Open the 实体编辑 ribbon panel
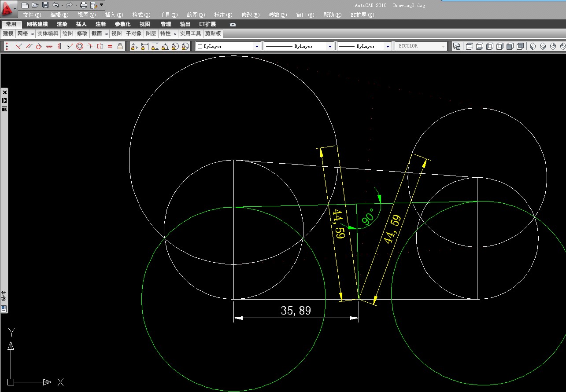This screenshot has width=566, height=392. pos(48,33)
